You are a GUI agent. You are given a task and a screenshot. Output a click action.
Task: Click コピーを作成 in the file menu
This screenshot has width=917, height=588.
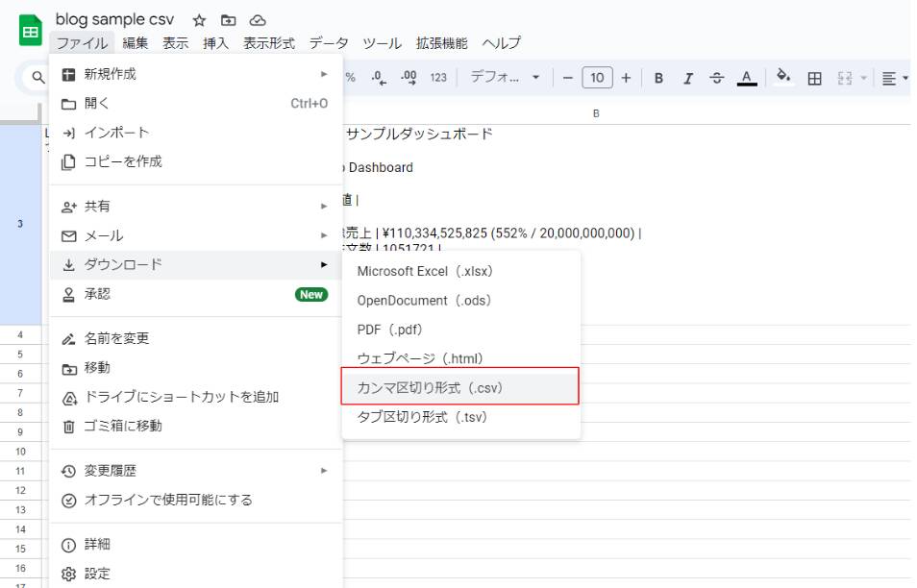pyautogui.click(x=124, y=161)
